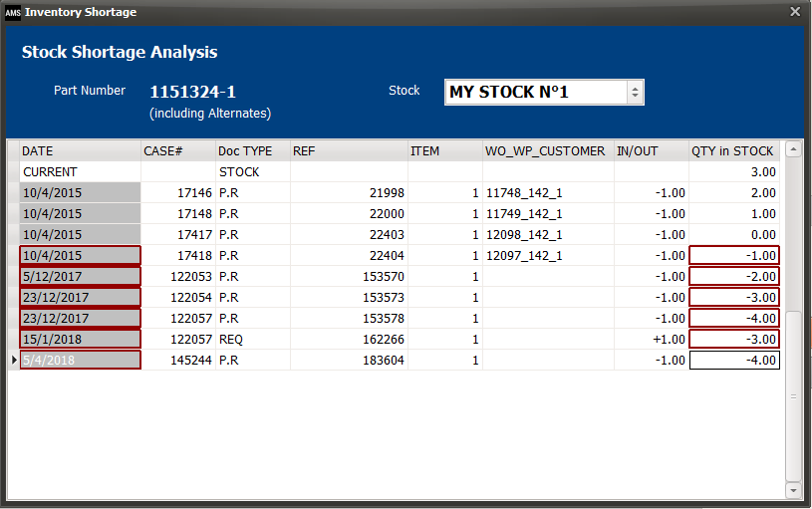Select date cell 5/12/2017

pos(80,277)
